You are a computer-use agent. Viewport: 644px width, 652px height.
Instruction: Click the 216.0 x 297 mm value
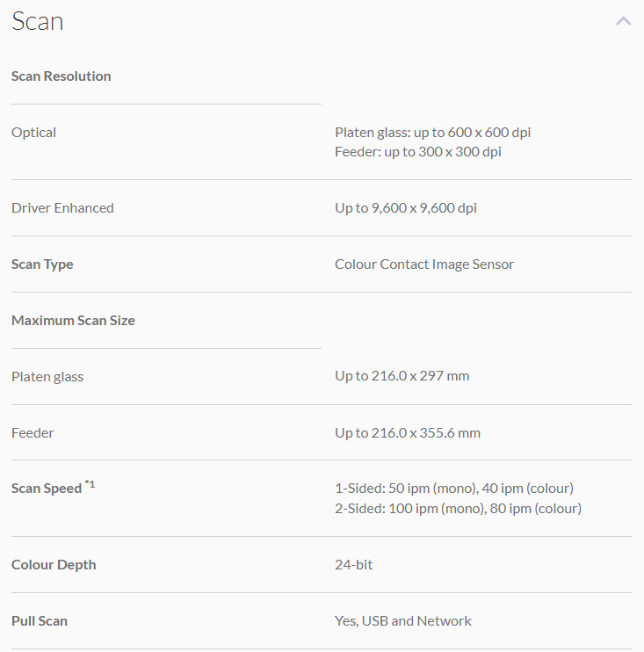pyautogui.click(x=402, y=376)
